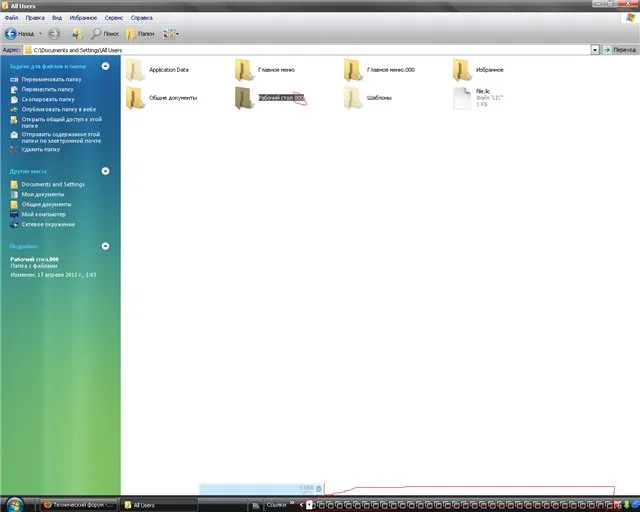The height and width of the screenshot is (512, 640).
Task: Select the Главное меню.000 folder
Action: coord(354,70)
